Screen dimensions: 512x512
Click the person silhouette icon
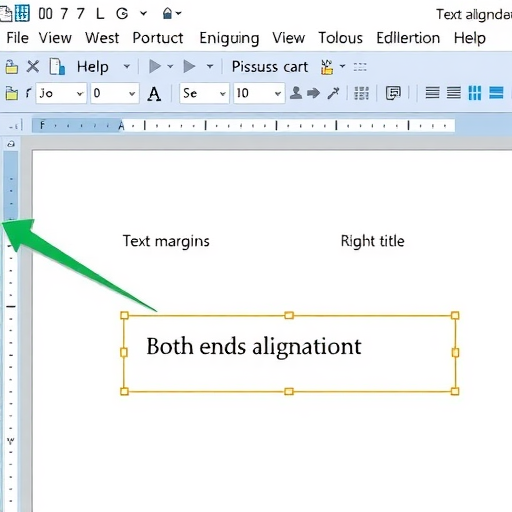pyautogui.click(x=296, y=93)
